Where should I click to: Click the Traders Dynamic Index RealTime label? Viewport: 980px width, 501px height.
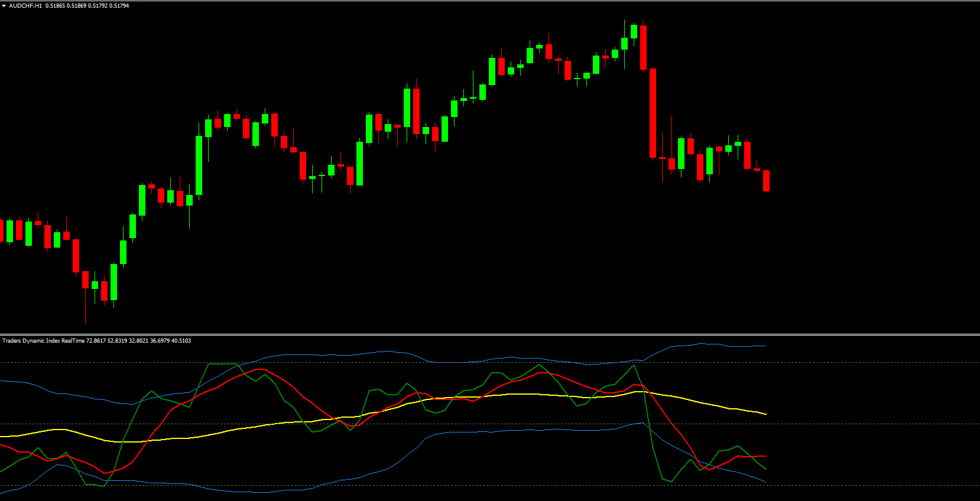(x=43, y=341)
